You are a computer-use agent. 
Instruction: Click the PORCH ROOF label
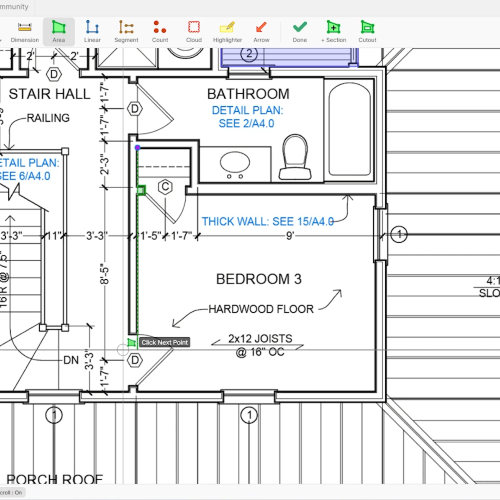tap(55, 479)
